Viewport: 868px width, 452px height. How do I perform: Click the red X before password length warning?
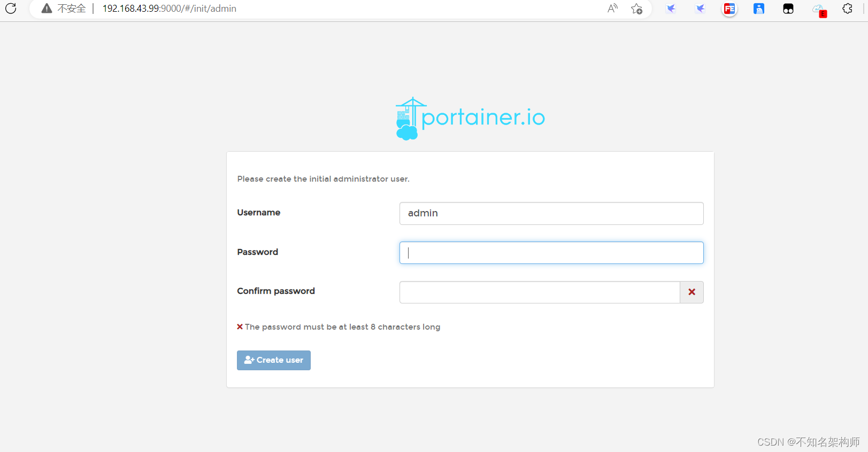240,326
